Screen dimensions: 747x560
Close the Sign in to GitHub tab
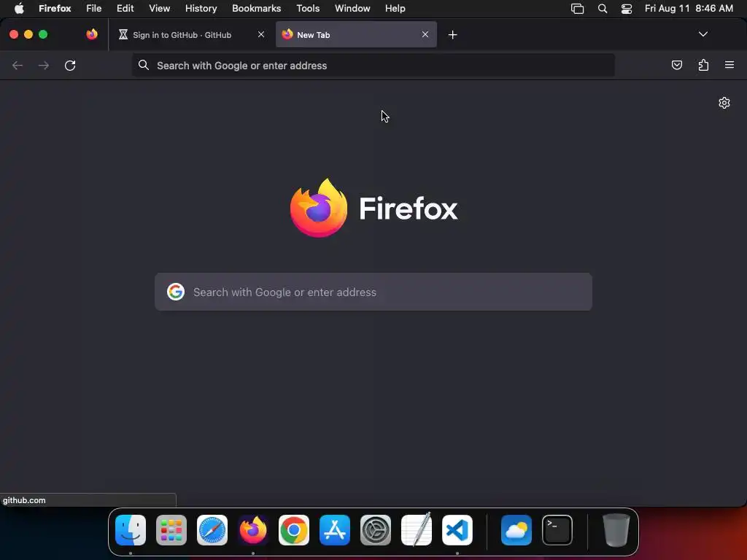(x=261, y=34)
